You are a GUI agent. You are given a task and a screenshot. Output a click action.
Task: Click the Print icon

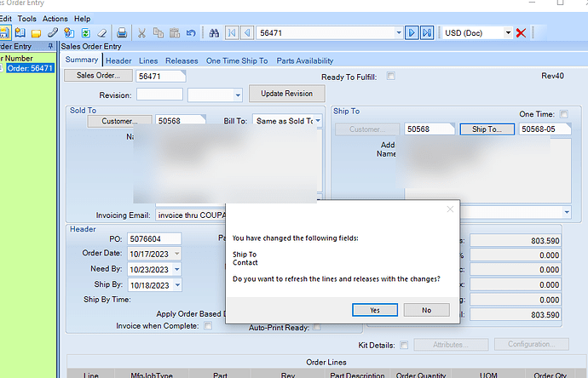[x=122, y=33]
